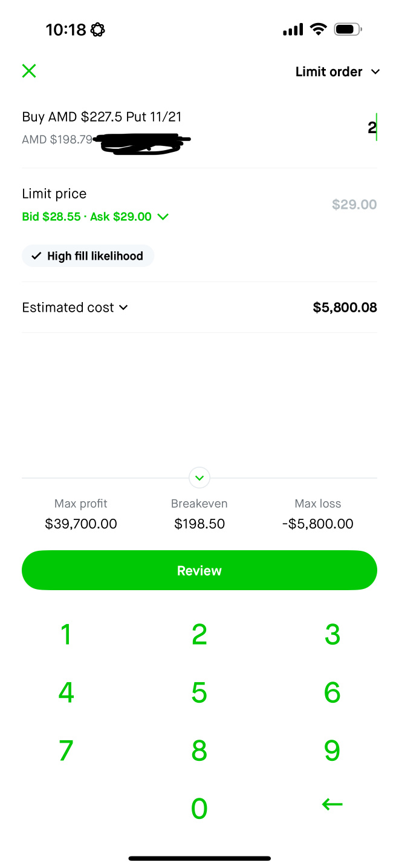Screen dimensions: 399x868
Task: Tap digit 2 on the keypad
Action: [199, 634]
